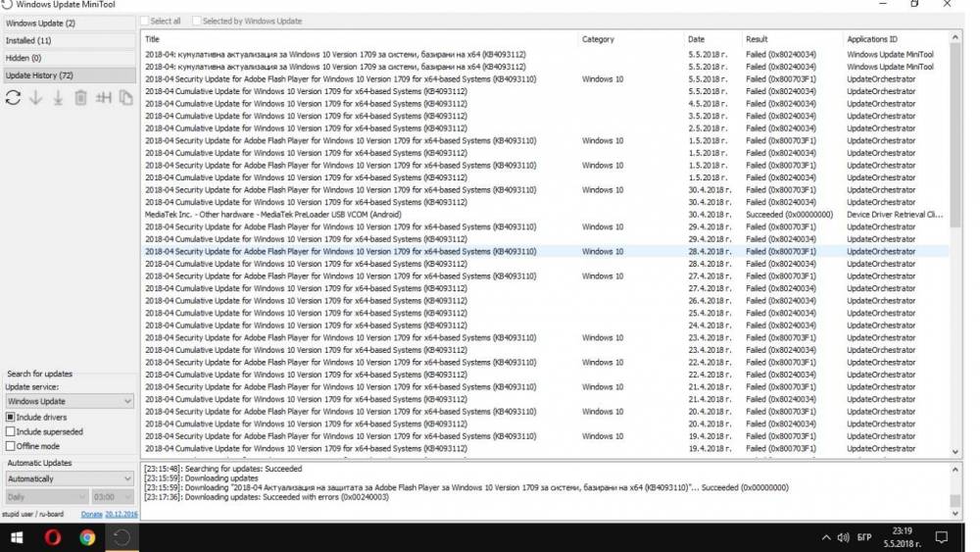Select Cumulative Update row dated 4.5.2018

pos(545,104)
